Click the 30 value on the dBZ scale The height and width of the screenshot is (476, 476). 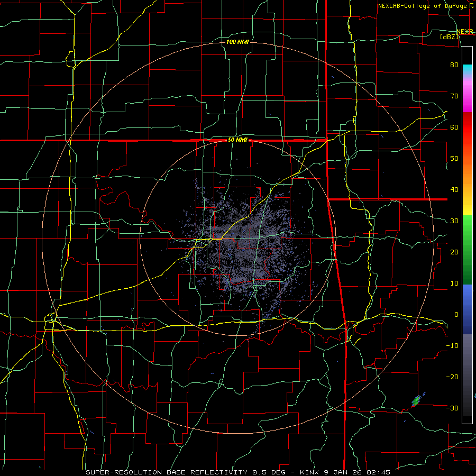[x=454, y=221]
